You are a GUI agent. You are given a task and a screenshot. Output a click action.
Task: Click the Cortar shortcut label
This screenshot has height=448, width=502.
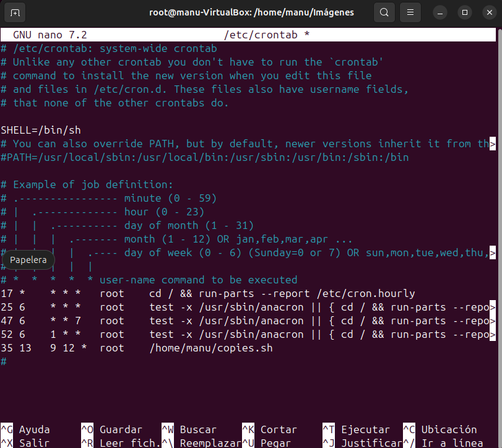(x=278, y=429)
